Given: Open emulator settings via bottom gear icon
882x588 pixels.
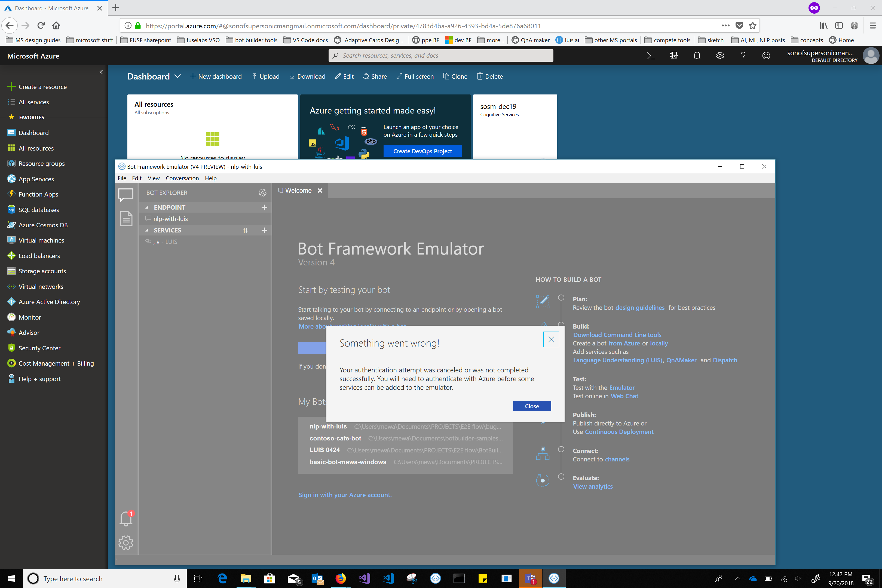Looking at the screenshot, I should [x=126, y=542].
